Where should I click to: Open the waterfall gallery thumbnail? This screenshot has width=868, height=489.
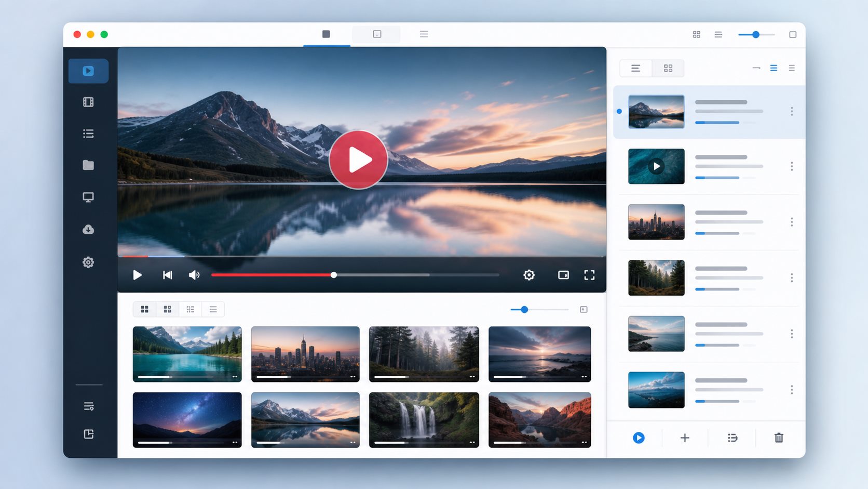pos(424,420)
